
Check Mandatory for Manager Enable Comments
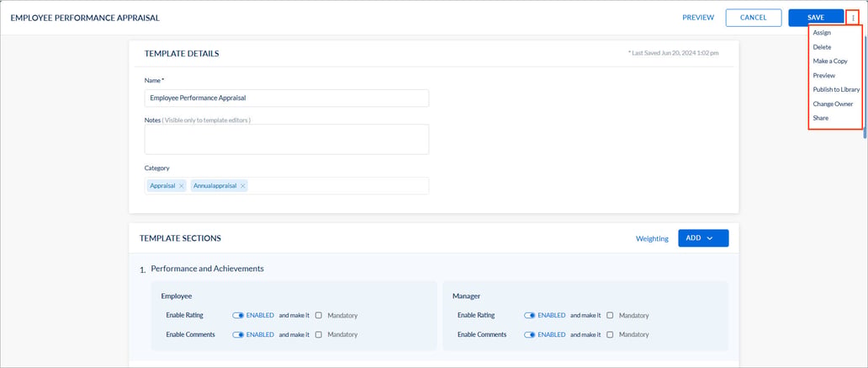(610, 335)
